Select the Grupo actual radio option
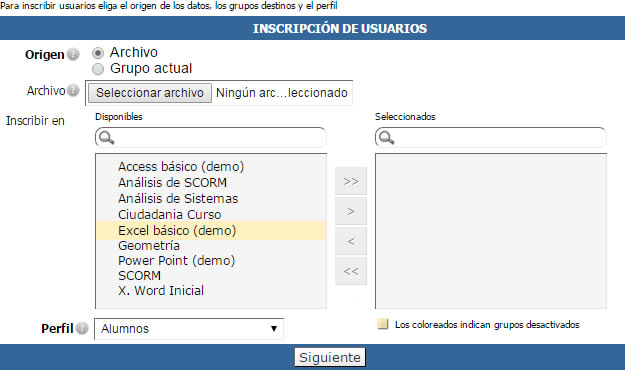 [98, 69]
